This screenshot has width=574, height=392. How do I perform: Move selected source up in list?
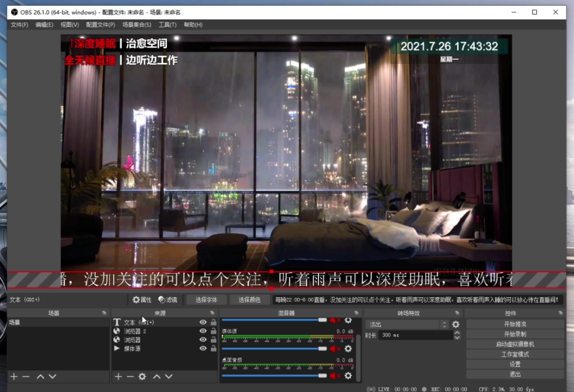pos(157,377)
